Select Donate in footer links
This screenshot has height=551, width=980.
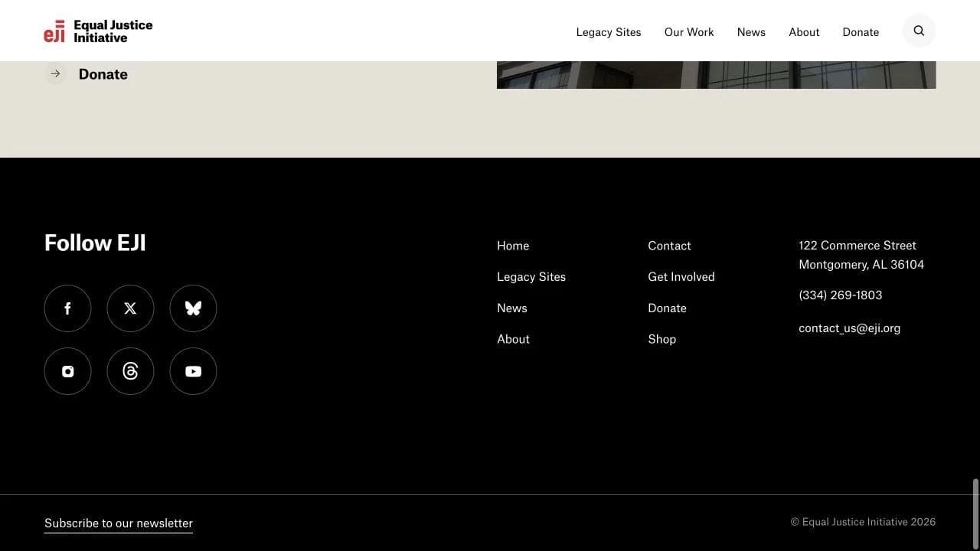(x=667, y=308)
